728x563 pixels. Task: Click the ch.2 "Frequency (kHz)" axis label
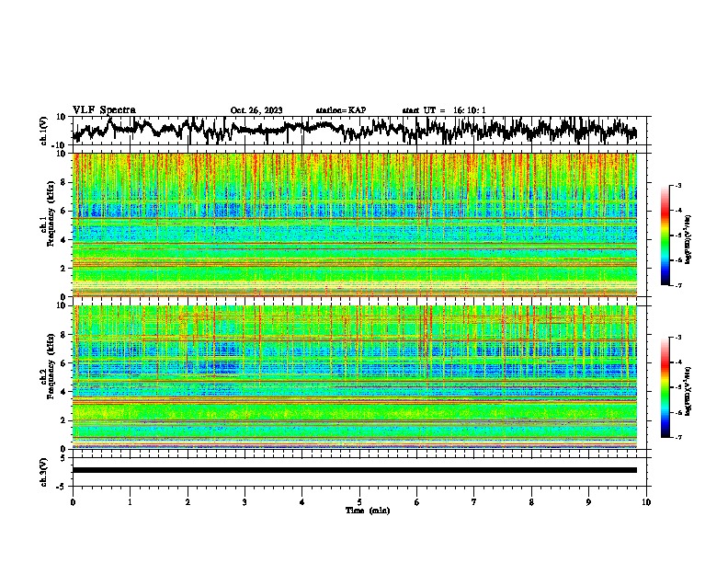[51, 366]
